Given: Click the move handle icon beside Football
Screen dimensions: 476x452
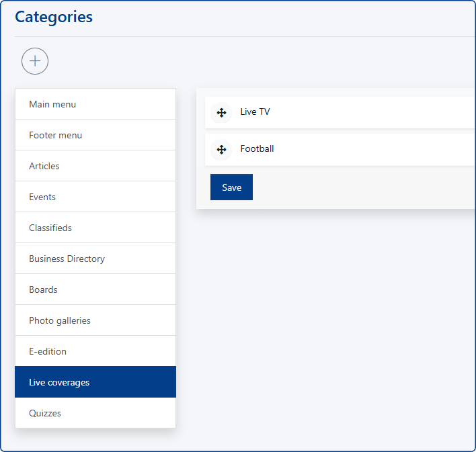Looking at the screenshot, I should [221, 149].
